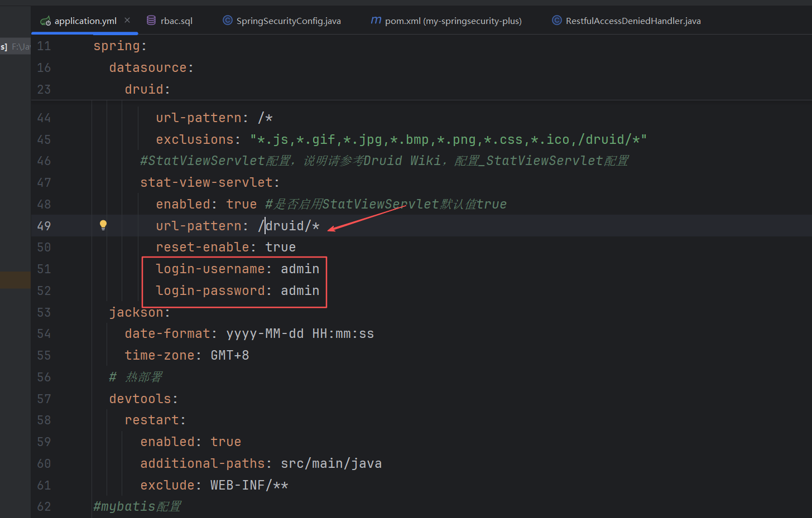Click the 'restart:' key
This screenshot has width=812, height=518.
click(x=155, y=420)
